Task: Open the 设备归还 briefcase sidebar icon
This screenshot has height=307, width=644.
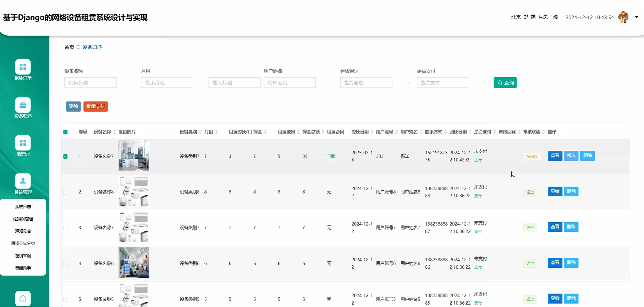Action: (23, 105)
